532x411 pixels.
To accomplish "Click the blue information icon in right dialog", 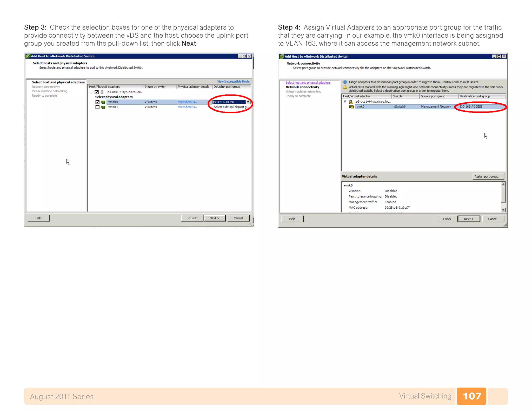I will click(x=345, y=82).
